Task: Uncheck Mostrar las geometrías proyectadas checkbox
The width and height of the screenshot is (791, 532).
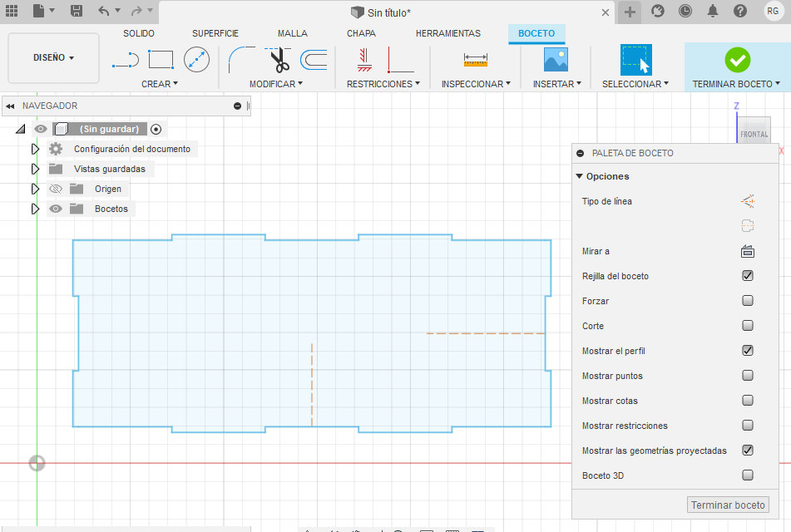Action: pos(748,451)
